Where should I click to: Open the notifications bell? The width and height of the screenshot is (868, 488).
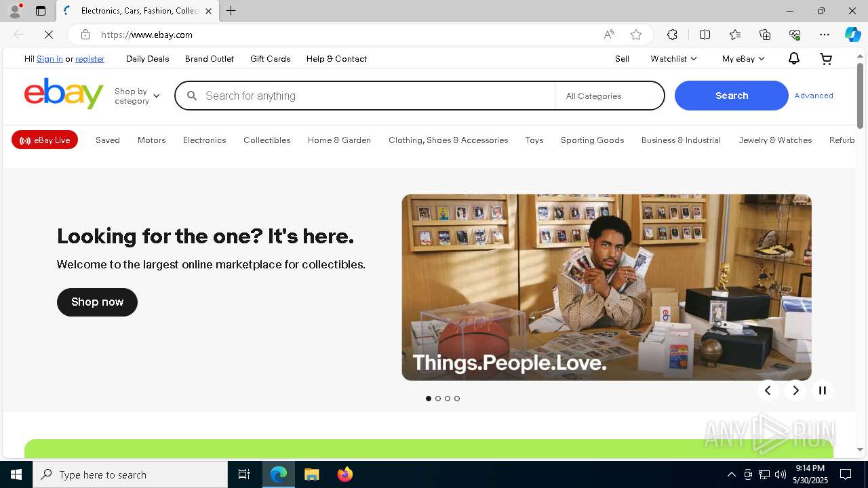tap(793, 59)
